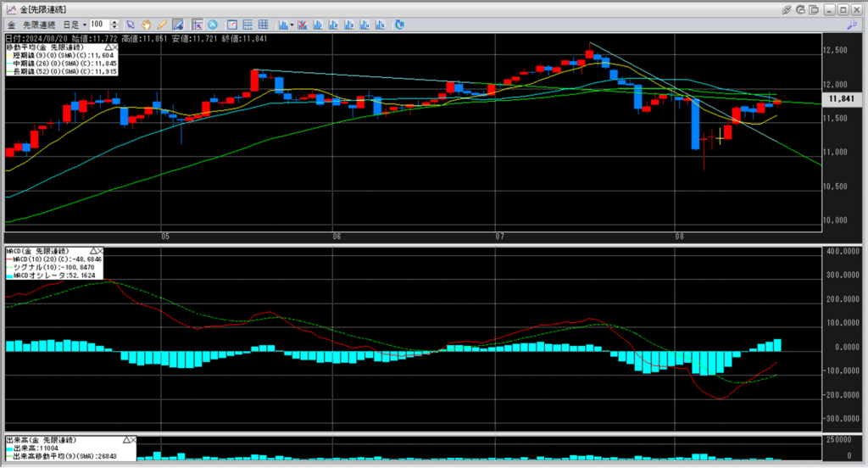Viewport: 868px width, 468px height.
Task: Select the arrow pointer tool
Action: click(x=129, y=25)
